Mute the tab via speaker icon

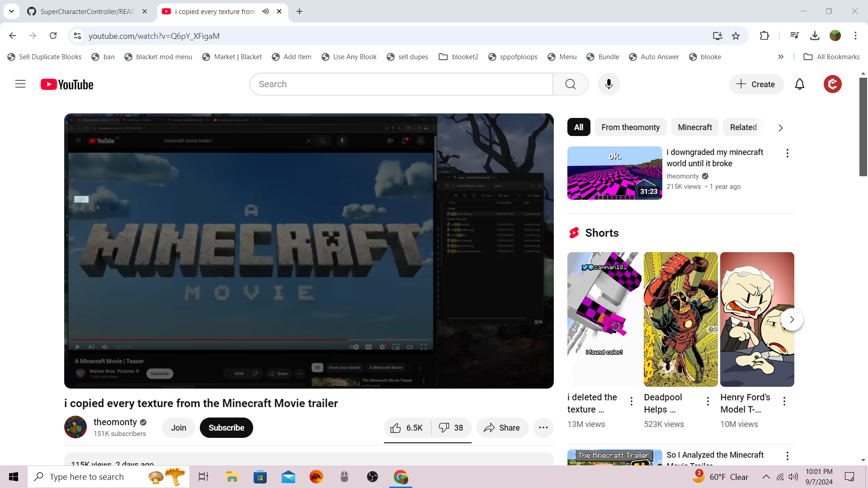click(x=266, y=11)
